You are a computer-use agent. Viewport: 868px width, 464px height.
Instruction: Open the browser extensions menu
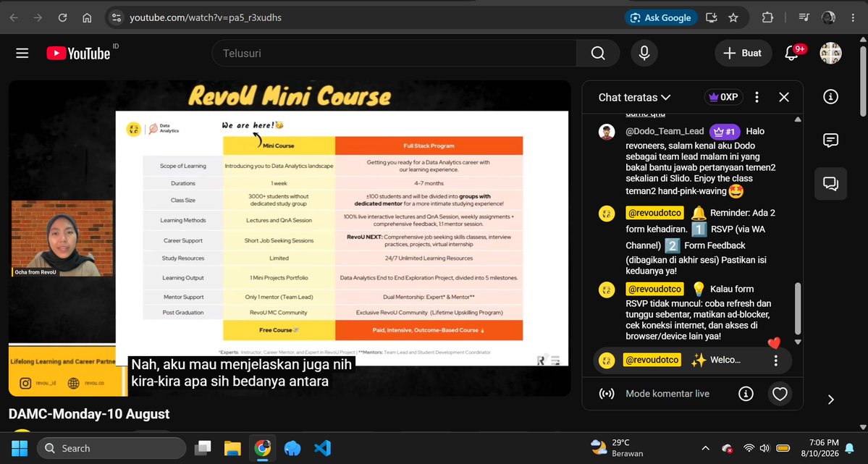(x=767, y=17)
